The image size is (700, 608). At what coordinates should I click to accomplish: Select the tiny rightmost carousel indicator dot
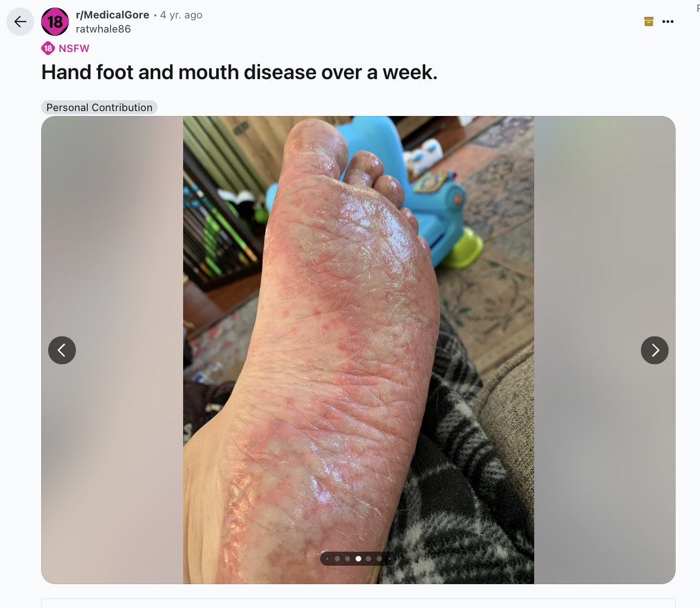tap(389, 559)
